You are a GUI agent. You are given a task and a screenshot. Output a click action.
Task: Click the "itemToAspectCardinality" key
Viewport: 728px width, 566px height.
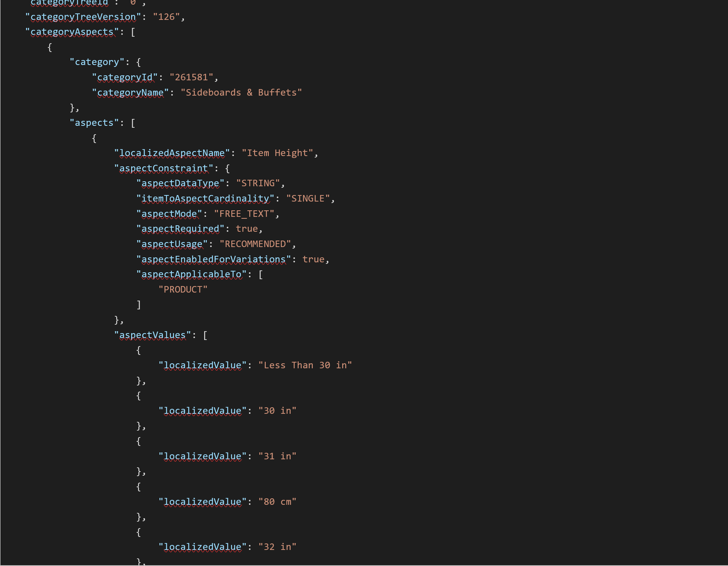205,198
